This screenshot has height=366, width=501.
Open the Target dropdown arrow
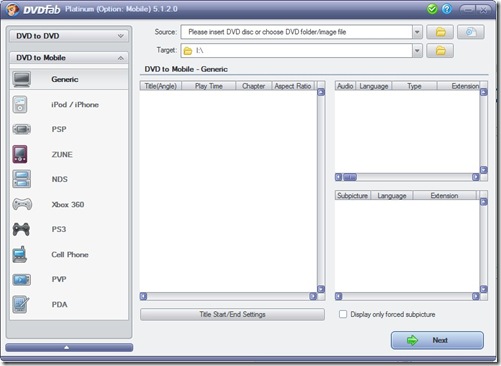point(417,51)
